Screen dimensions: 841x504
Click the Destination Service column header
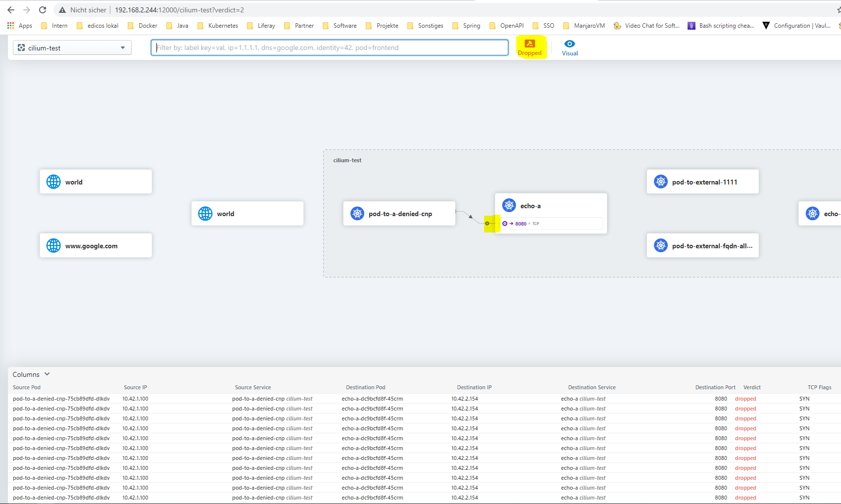[x=592, y=387]
